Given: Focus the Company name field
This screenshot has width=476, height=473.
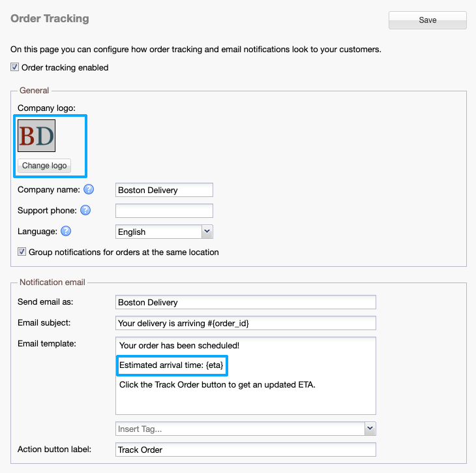Looking at the screenshot, I should click(164, 190).
